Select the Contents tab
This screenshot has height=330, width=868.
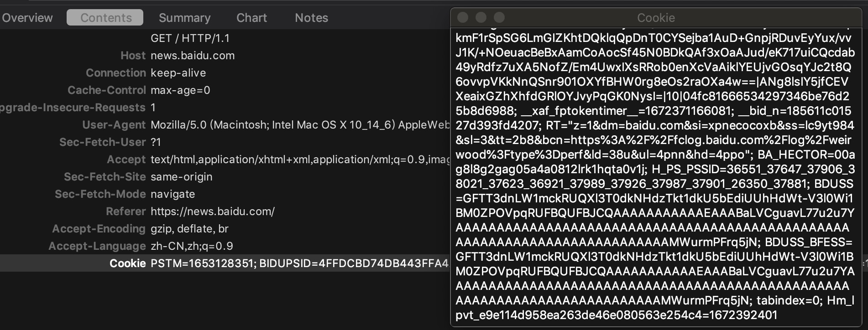click(105, 18)
